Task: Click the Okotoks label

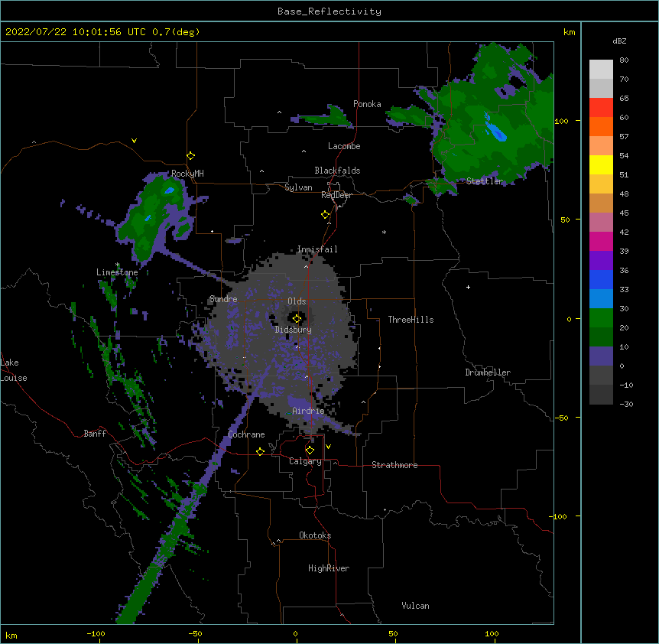Action: [315, 535]
